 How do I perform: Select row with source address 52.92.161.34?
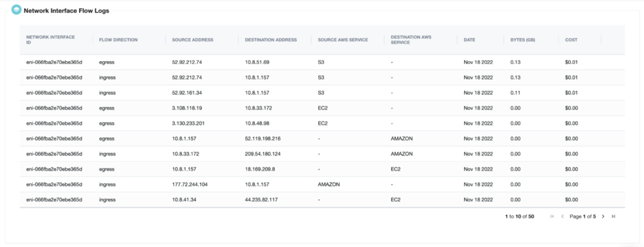coord(322,93)
